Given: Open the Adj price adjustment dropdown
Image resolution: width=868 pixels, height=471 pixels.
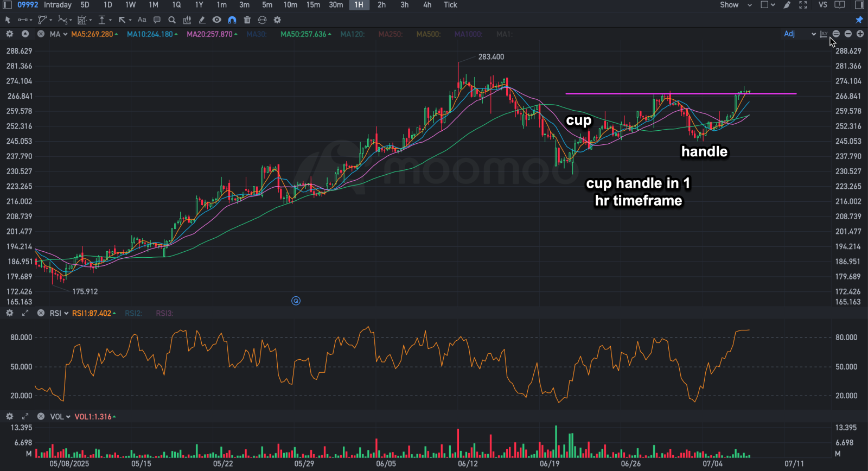Looking at the screenshot, I should pos(800,34).
